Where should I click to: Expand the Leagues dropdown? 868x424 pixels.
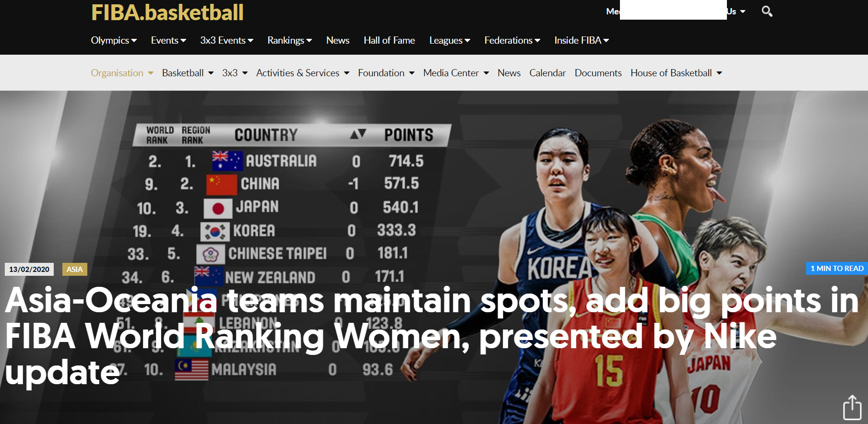coord(450,40)
